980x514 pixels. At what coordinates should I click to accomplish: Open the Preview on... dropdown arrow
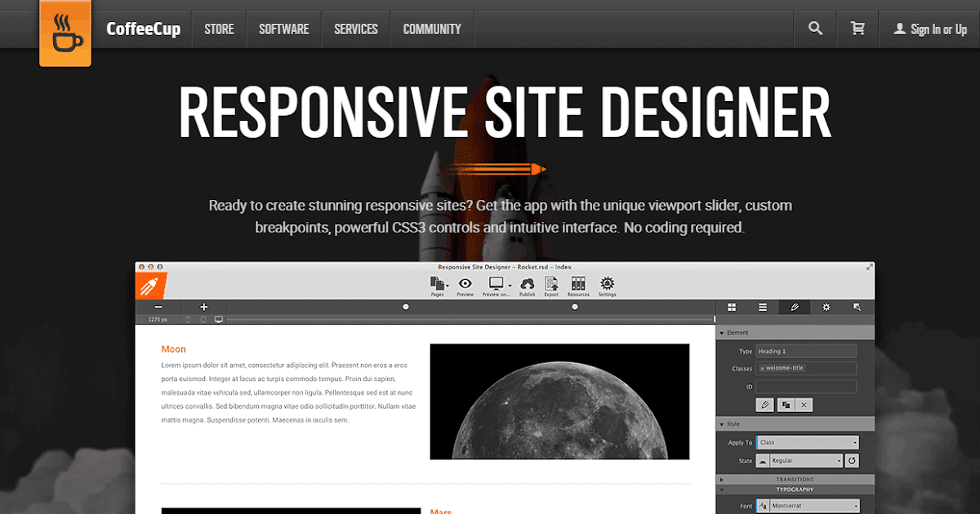(510, 286)
